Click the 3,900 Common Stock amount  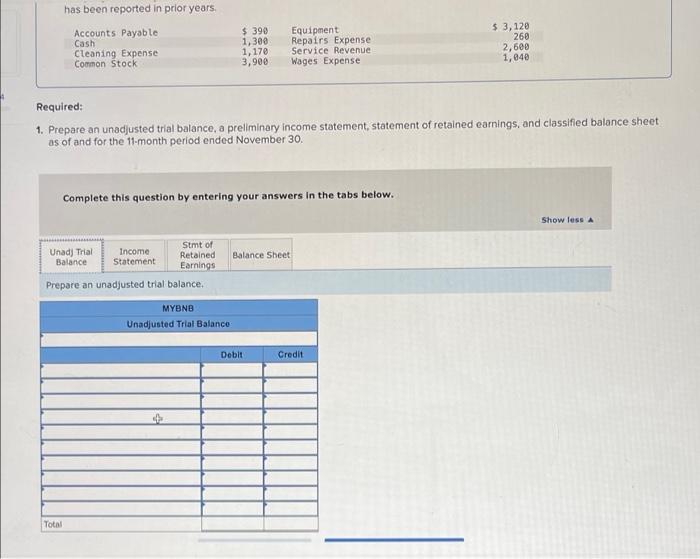coord(255,62)
